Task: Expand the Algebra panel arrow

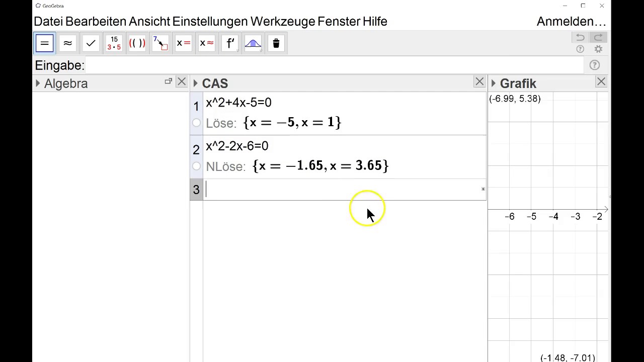Action: click(38, 83)
